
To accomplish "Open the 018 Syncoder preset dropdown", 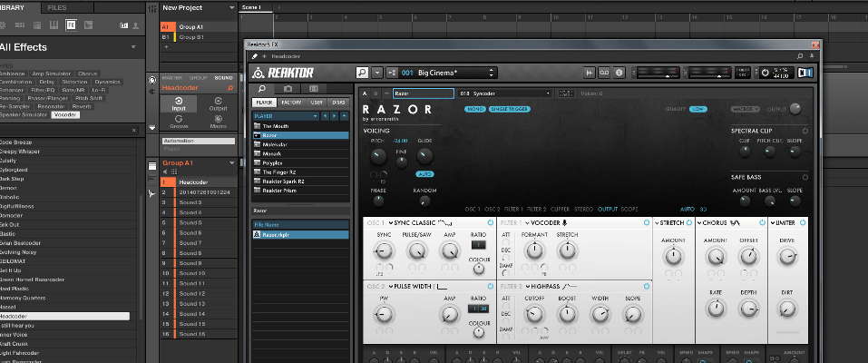I will click(x=505, y=93).
